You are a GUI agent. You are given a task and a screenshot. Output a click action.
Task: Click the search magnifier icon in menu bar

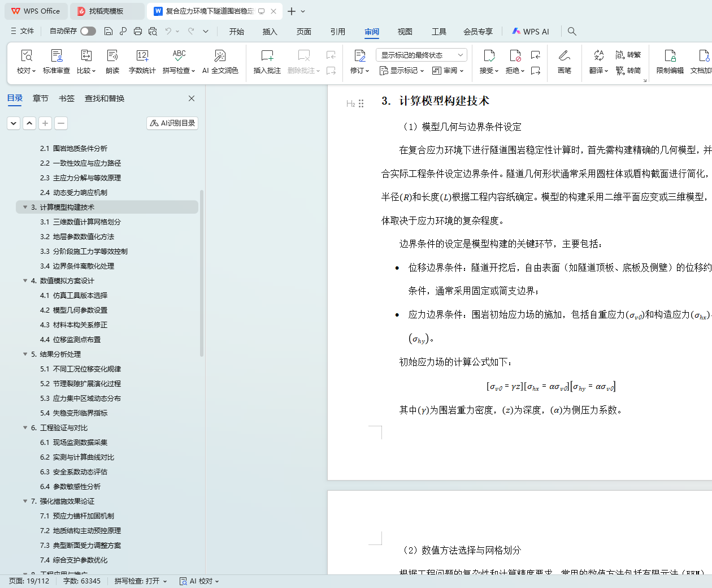[x=572, y=32]
